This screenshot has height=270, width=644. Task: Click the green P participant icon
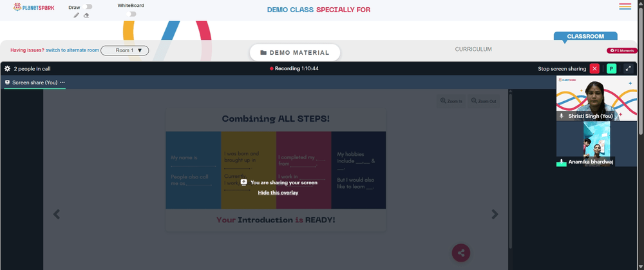coord(612,69)
